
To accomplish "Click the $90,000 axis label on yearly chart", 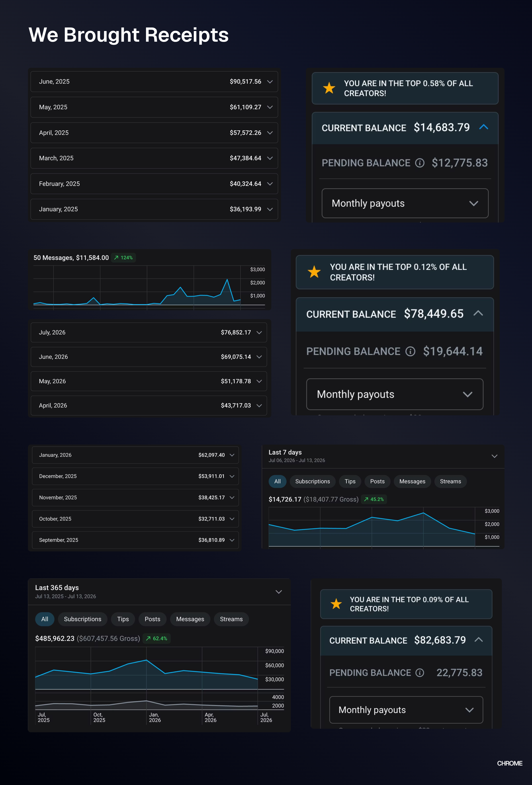I will [274, 651].
